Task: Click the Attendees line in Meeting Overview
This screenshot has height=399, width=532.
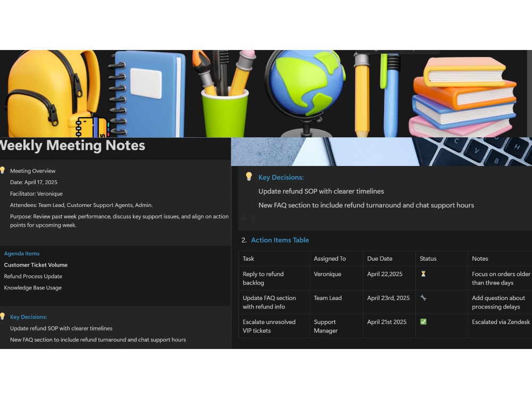Action: click(81, 205)
